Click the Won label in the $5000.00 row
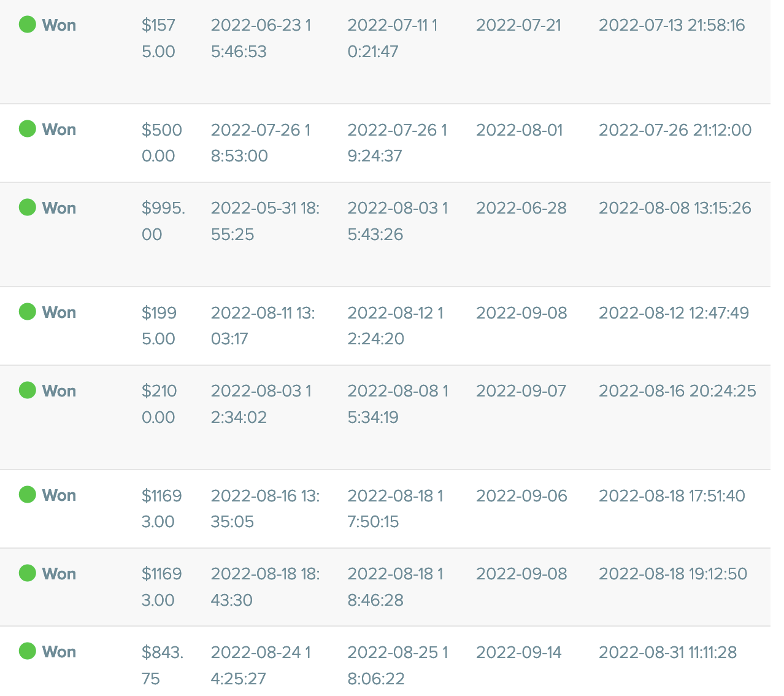 tap(59, 130)
